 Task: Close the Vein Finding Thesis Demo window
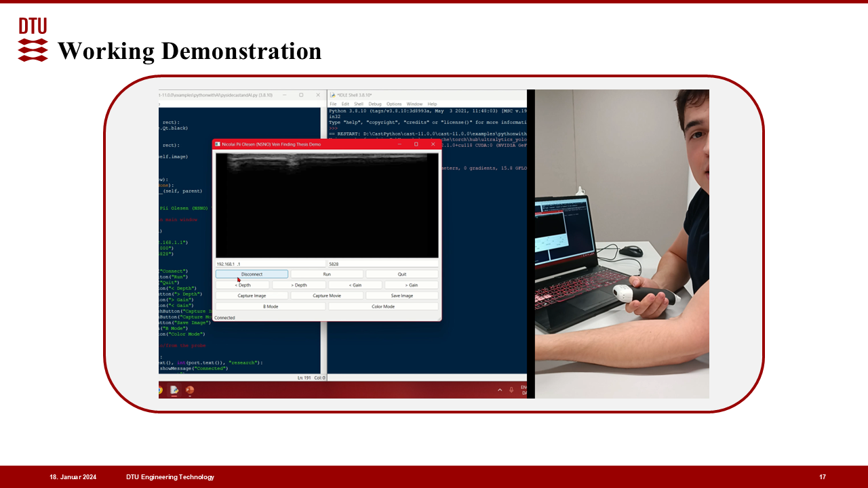pos(432,144)
